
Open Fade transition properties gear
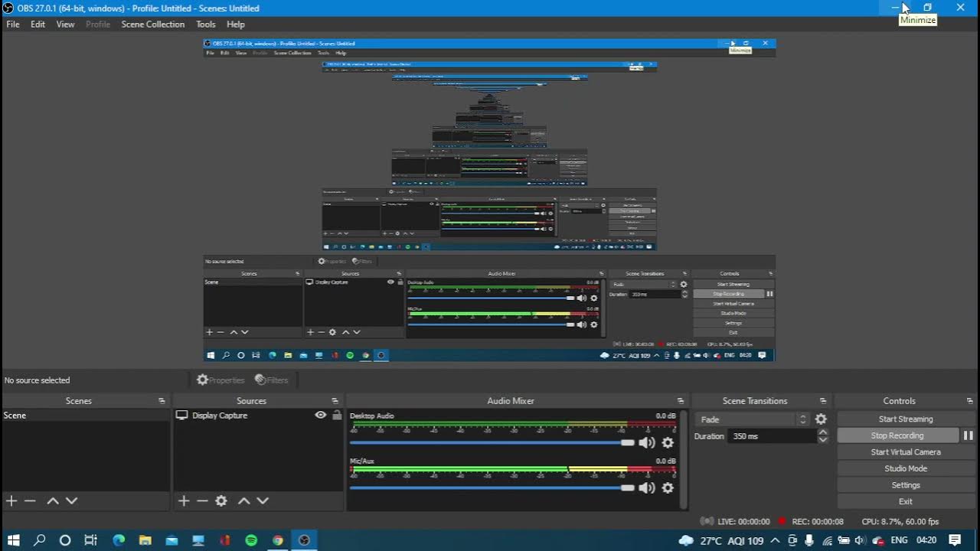tap(821, 419)
